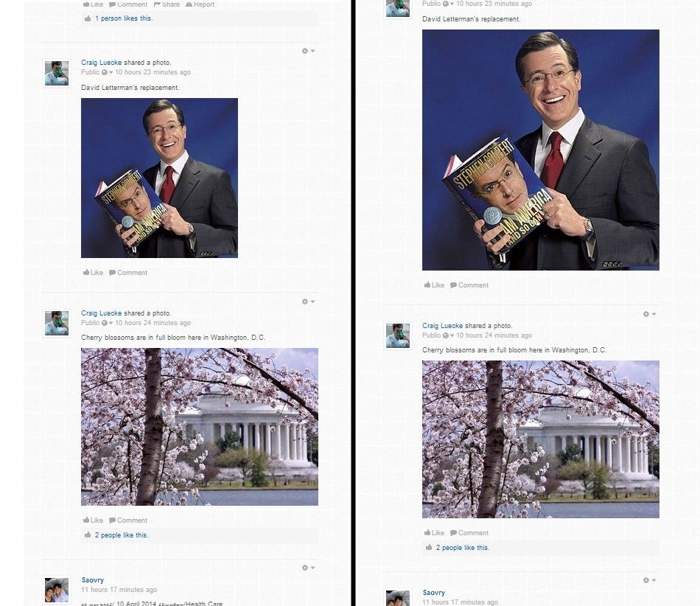Image resolution: width=700 pixels, height=606 pixels.
Task: Open Craig Luecke profile from left Colbert post
Action: click(102, 63)
